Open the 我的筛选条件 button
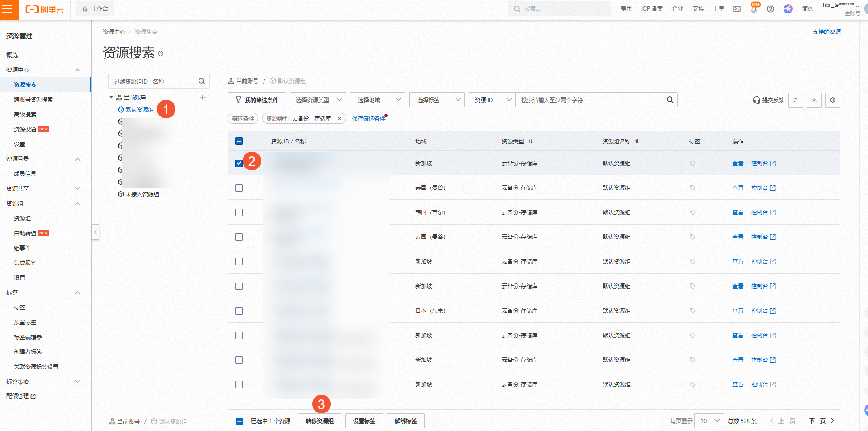This screenshot has height=431, width=868. coord(257,100)
